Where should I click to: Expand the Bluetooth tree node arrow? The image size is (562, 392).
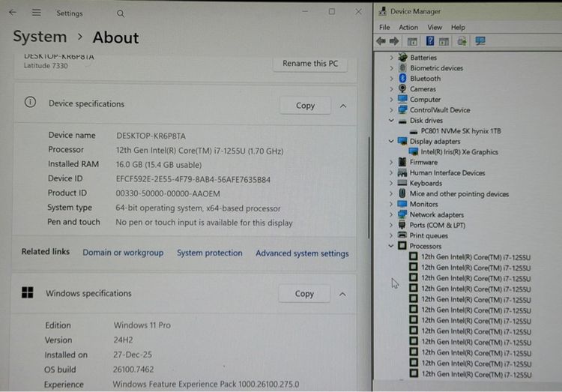(x=391, y=78)
